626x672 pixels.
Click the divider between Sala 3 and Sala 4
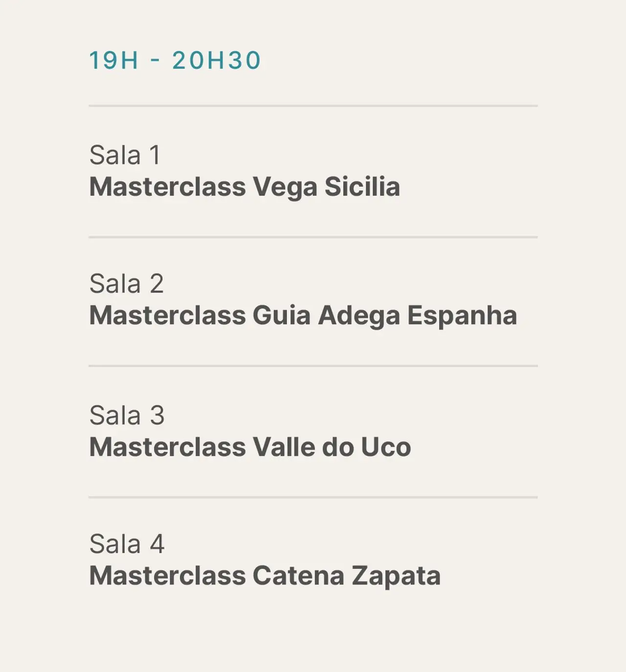tap(313, 497)
